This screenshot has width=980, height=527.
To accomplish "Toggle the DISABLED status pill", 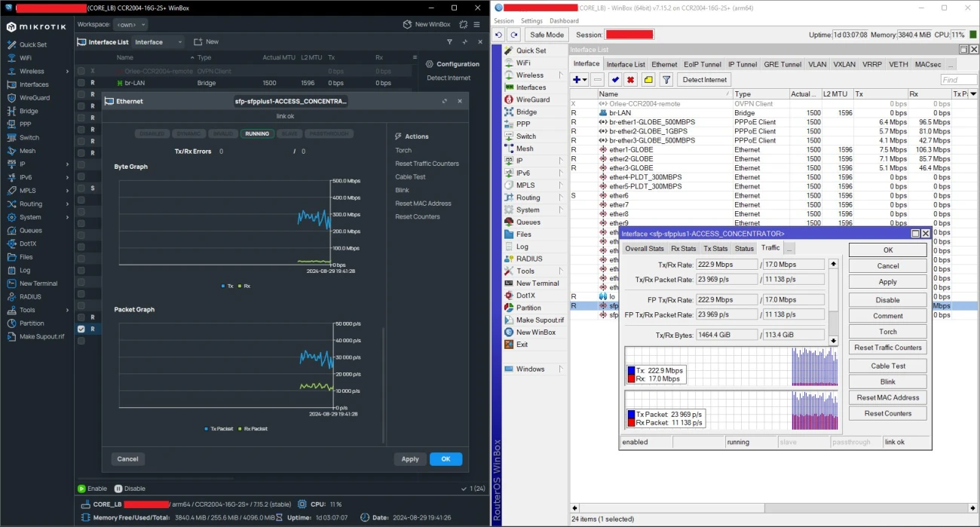I will (152, 133).
